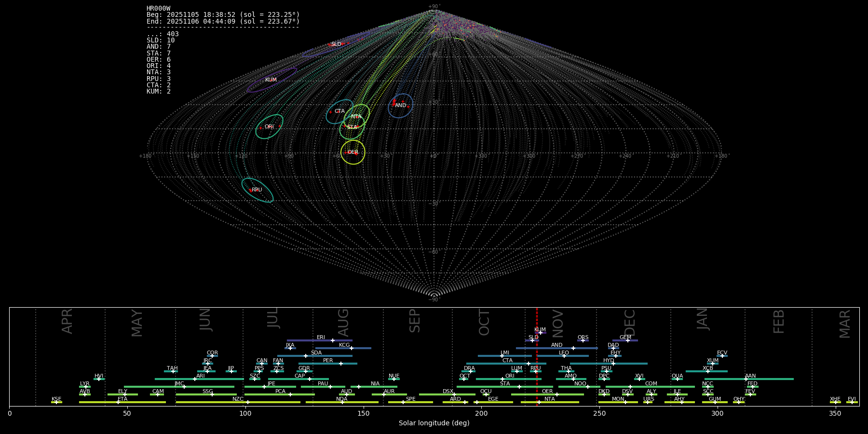Click the HR000W station title text
Viewport: 868px width, 434px height.
158,9
